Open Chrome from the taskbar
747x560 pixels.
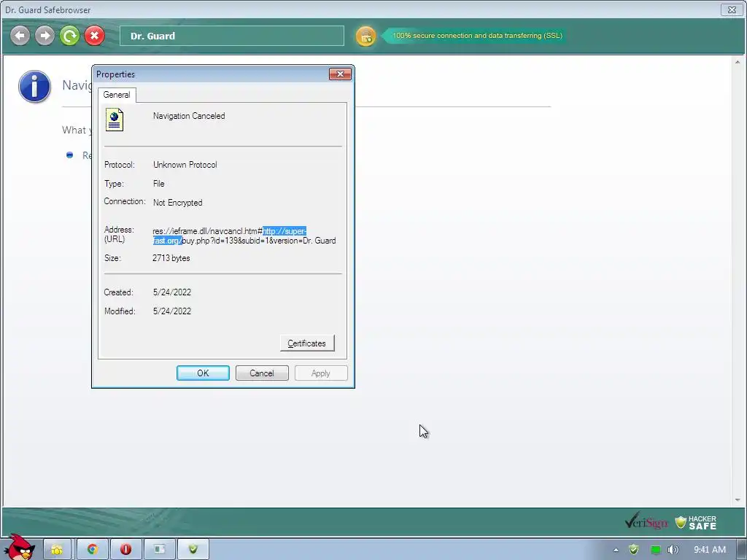[x=93, y=550]
